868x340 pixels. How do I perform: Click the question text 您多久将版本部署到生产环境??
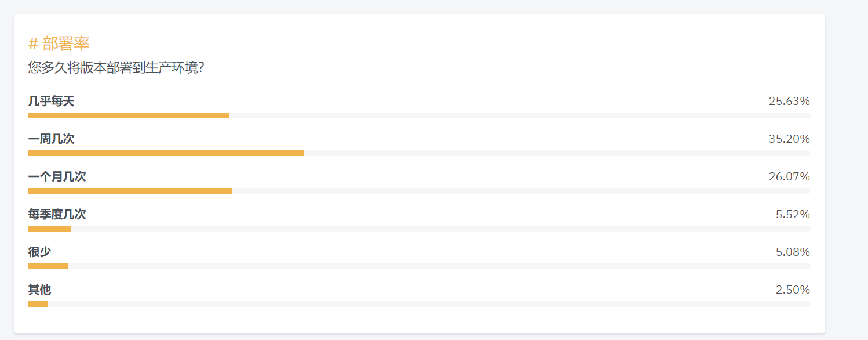point(116,67)
